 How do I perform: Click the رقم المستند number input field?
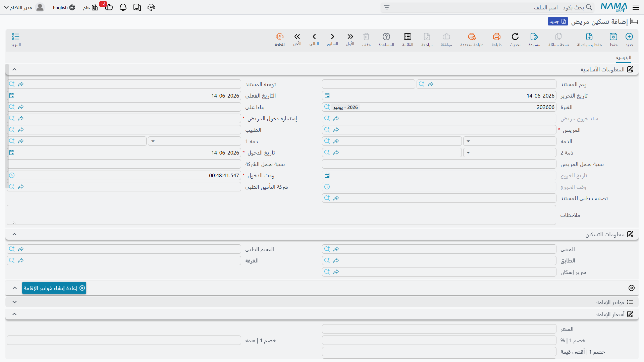369,84
